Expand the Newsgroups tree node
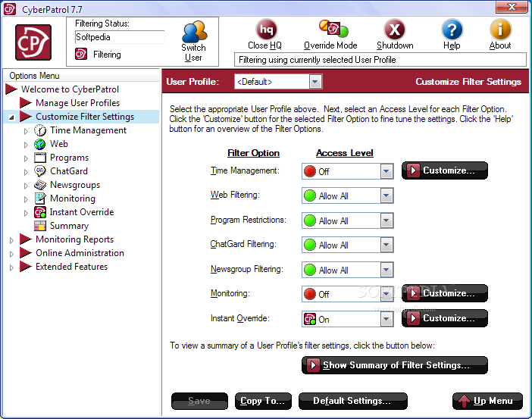 (26, 186)
